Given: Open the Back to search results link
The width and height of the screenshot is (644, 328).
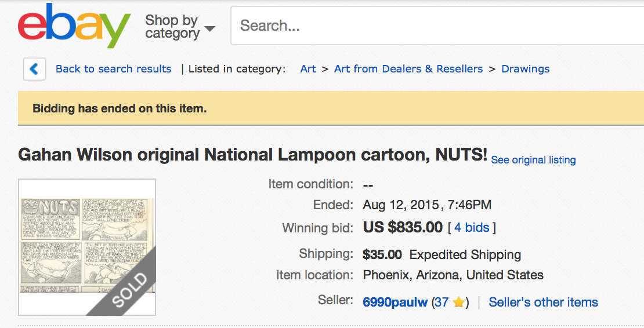Looking at the screenshot, I should click(113, 69).
